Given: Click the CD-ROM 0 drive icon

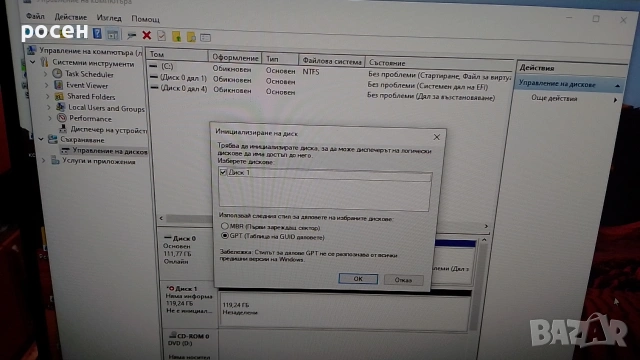Looking at the screenshot, I should pos(173,336).
